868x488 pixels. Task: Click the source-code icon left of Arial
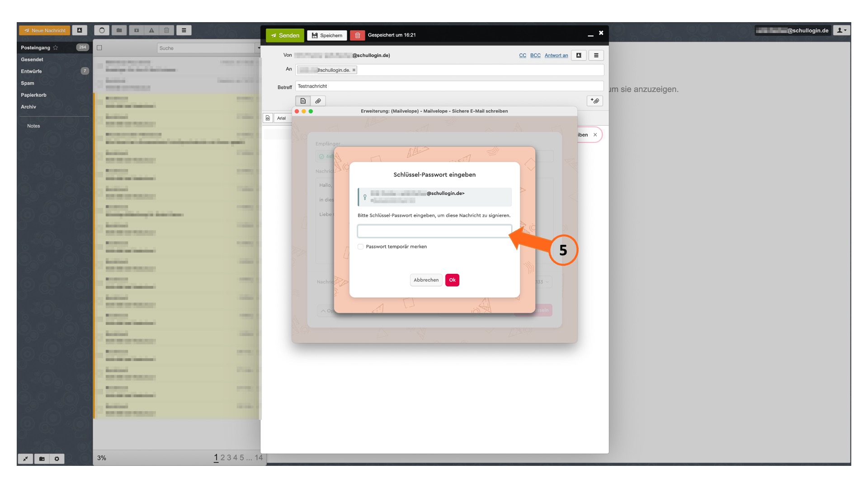pyautogui.click(x=268, y=118)
